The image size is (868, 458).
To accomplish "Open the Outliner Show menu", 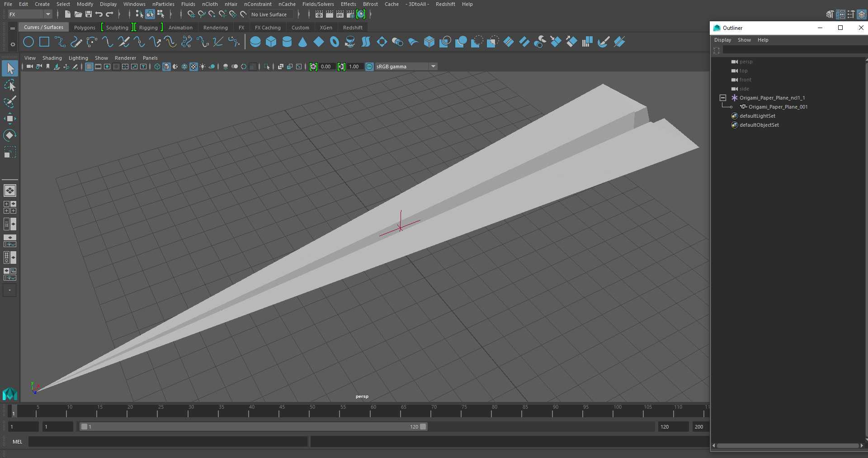I will click(744, 40).
